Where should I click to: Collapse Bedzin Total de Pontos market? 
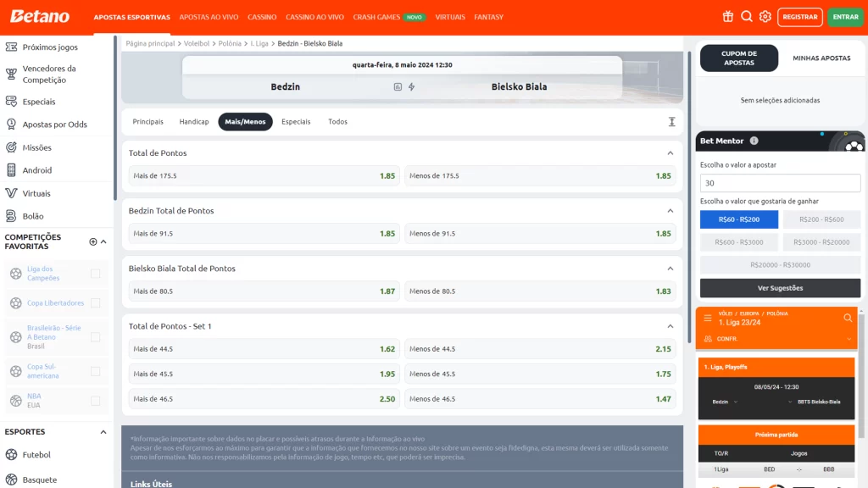click(670, 211)
